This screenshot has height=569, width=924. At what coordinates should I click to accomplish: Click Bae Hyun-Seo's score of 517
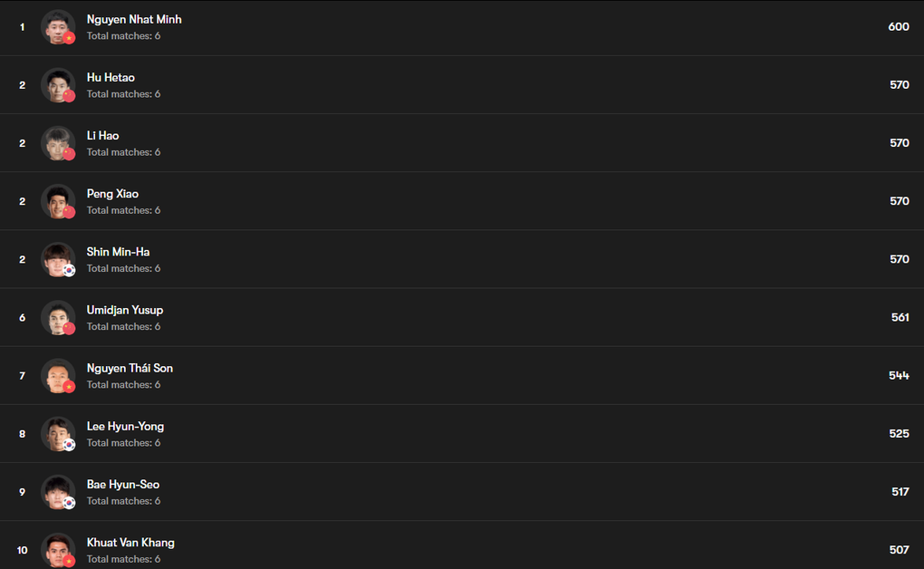coord(900,491)
